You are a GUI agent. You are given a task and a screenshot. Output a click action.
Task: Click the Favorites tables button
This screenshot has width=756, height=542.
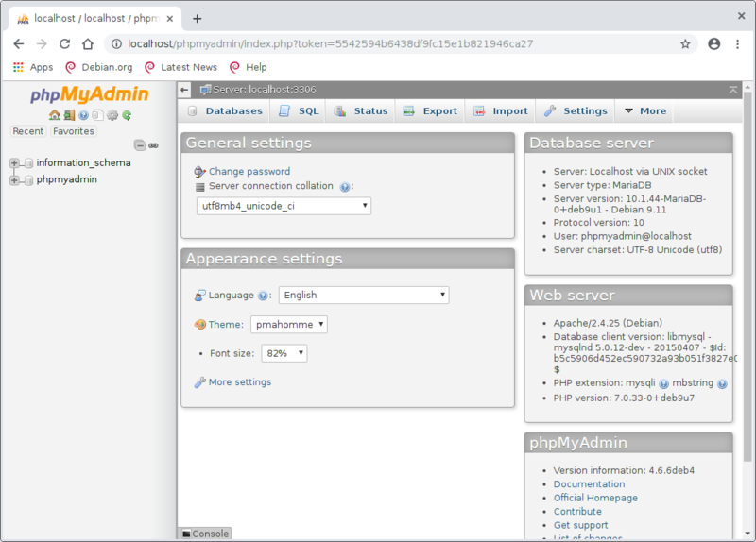[74, 131]
